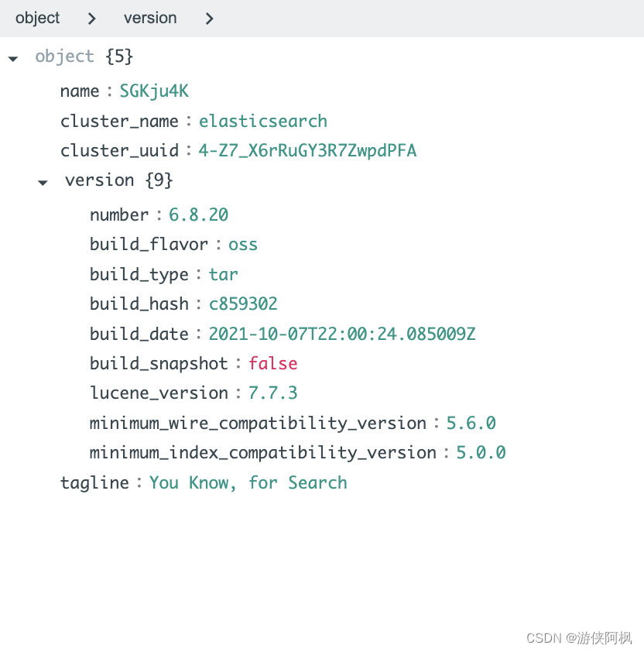The height and width of the screenshot is (652, 644).
Task: Select the date 2021-10-07T22:00:24.085009Z
Action: tap(342, 334)
